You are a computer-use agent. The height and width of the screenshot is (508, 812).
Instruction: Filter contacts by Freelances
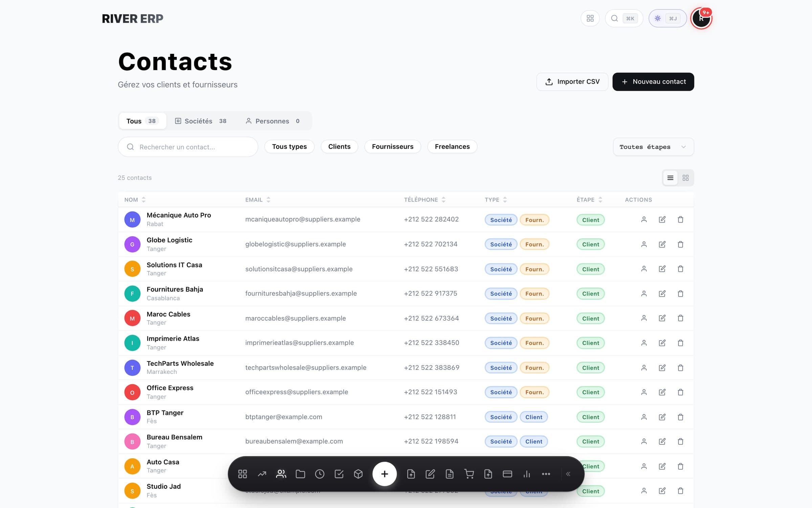click(x=452, y=147)
